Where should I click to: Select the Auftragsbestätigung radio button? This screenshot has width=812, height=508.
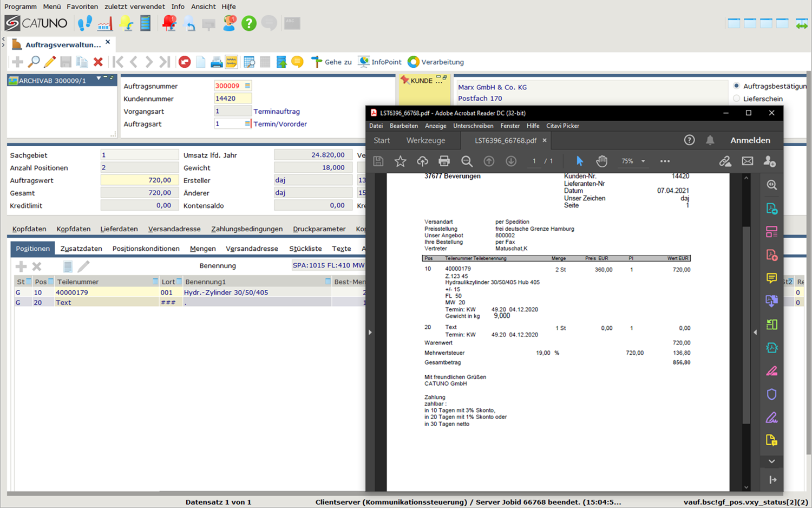pos(736,86)
